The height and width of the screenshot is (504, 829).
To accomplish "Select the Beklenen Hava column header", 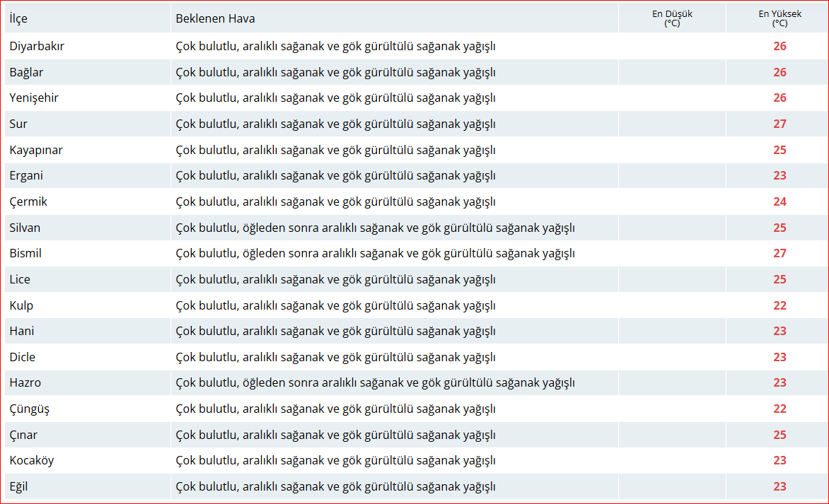I will [215, 18].
